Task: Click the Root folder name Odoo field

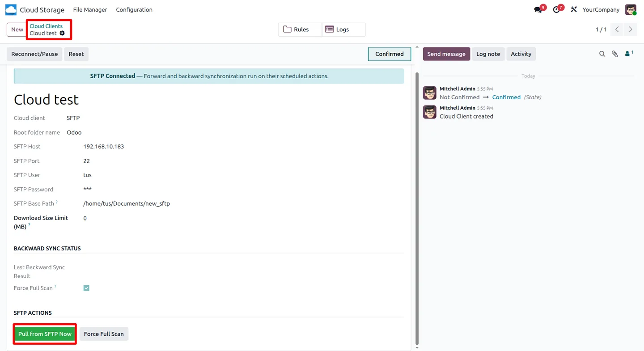Action: 74,132
